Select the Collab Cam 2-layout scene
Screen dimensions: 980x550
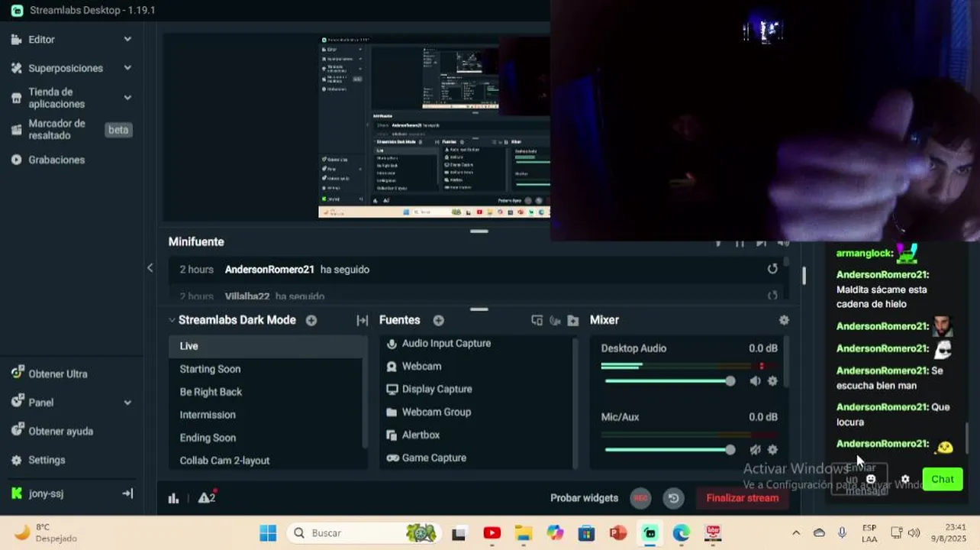click(267, 461)
